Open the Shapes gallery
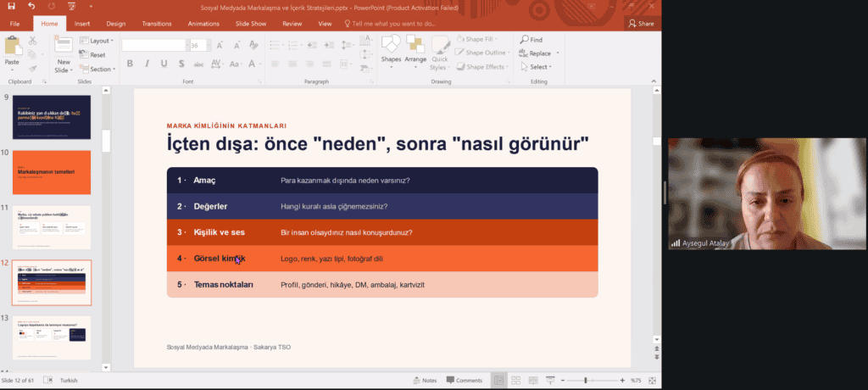This screenshot has width=868, height=390. [x=391, y=50]
